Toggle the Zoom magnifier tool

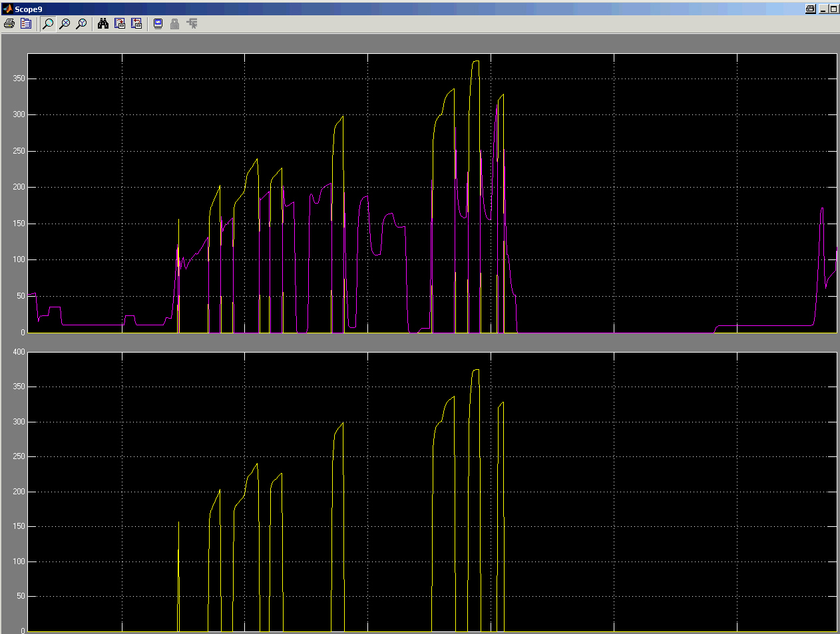[x=48, y=24]
